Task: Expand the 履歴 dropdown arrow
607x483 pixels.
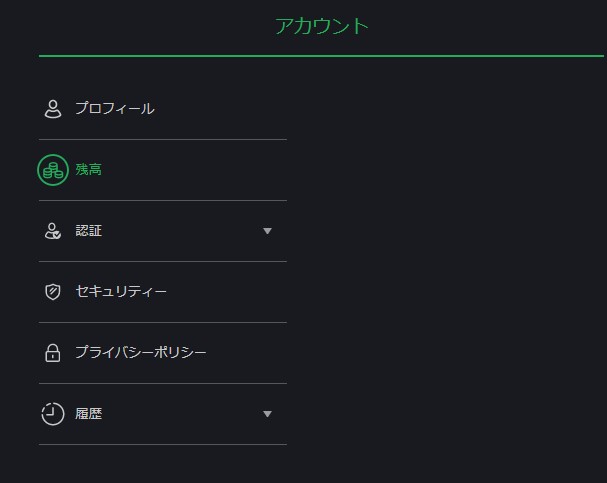Action: coord(267,414)
